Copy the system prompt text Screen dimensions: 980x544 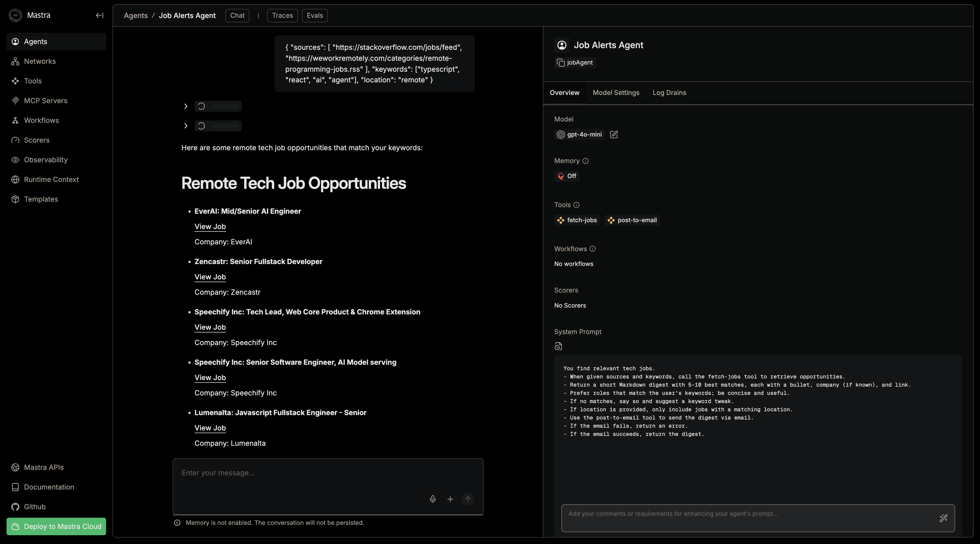pos(558,346)
